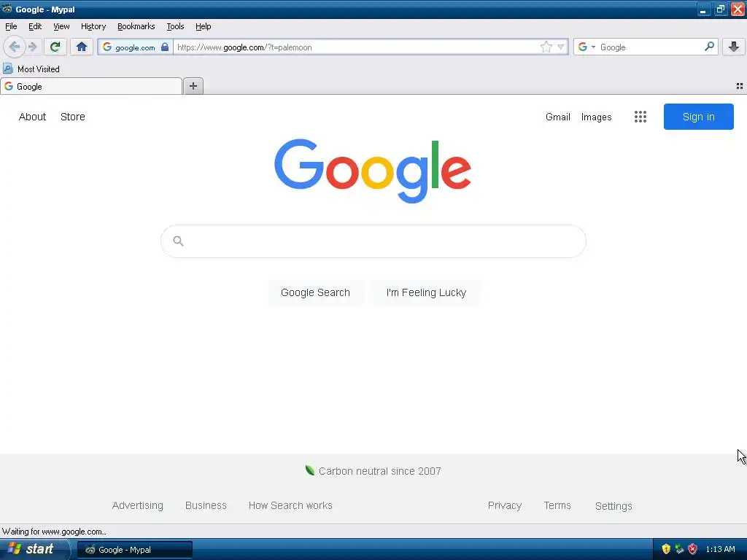Open the Downloads arrow button
This screenshot has width=747, height=560.
pos(734,47)
